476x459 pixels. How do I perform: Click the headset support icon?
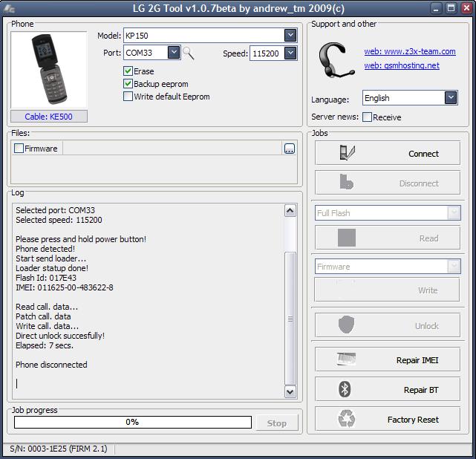pyautogui.click(x=336, y=60)
